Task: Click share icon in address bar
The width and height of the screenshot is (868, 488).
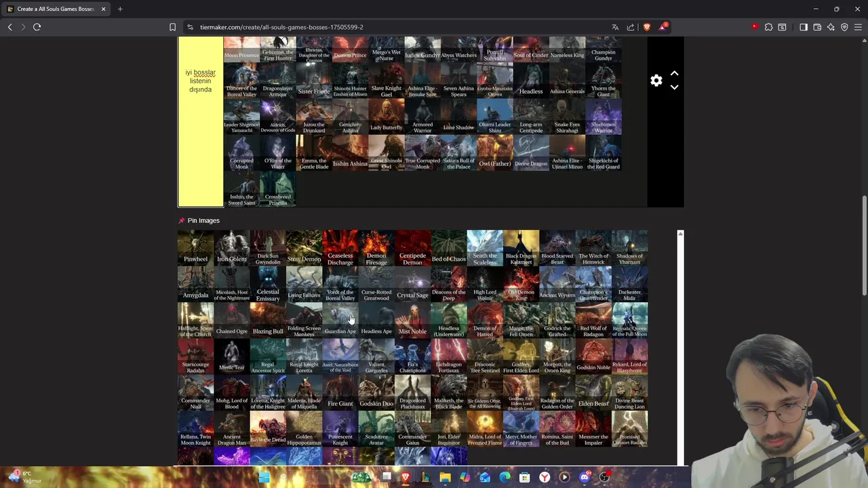Action: 631,27
